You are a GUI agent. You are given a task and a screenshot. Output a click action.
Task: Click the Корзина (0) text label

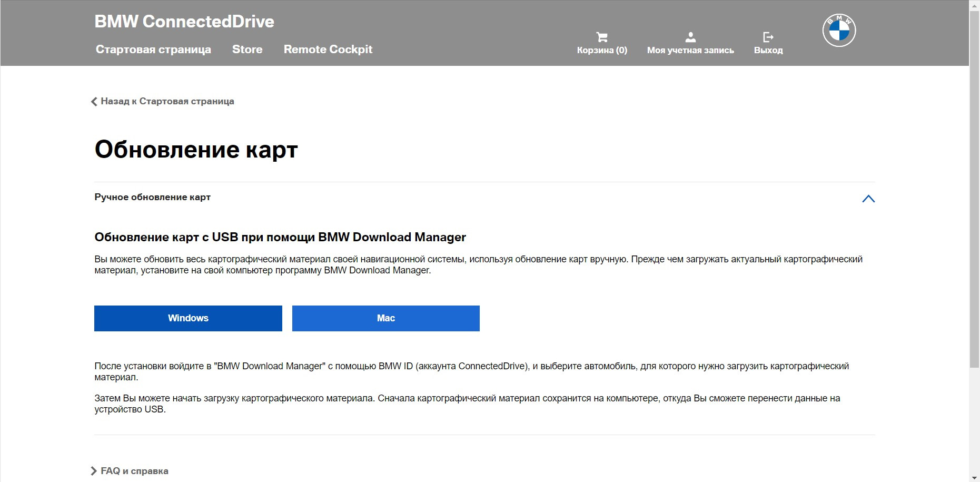[602, 51]
